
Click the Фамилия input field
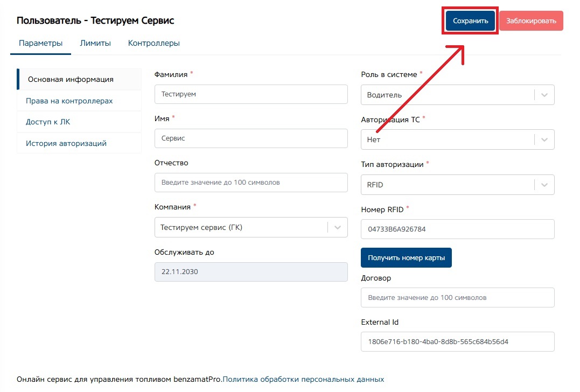(251, 94)
